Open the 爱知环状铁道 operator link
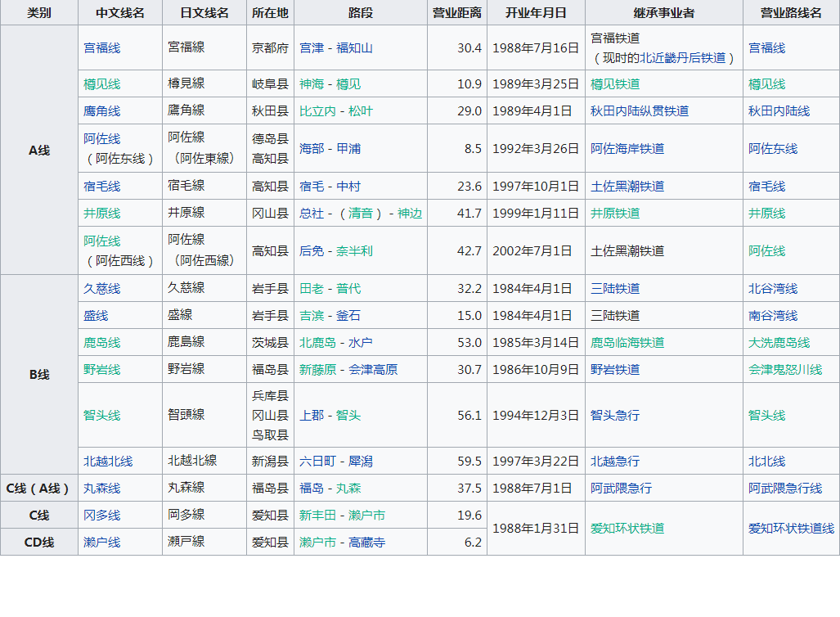 click(627, 529)
